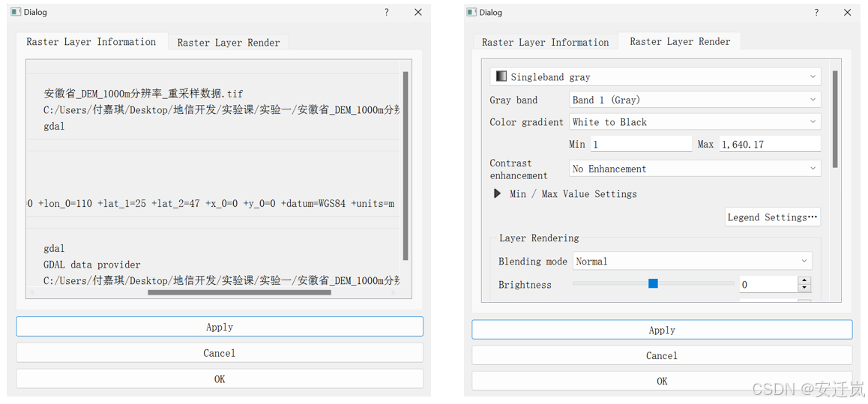Open the Gray band dropdown
868x404 pixels.
pyautogui.click(x=694, y=100)
